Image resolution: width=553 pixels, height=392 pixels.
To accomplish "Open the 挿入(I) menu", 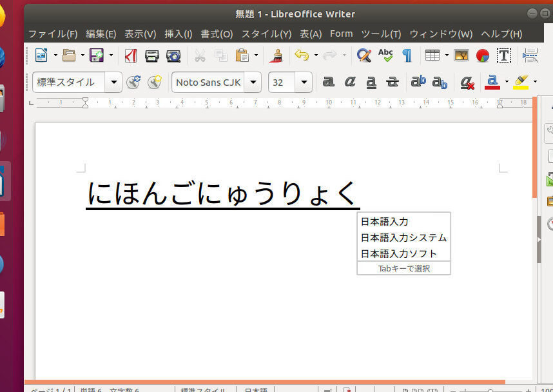I will (178, 34).
